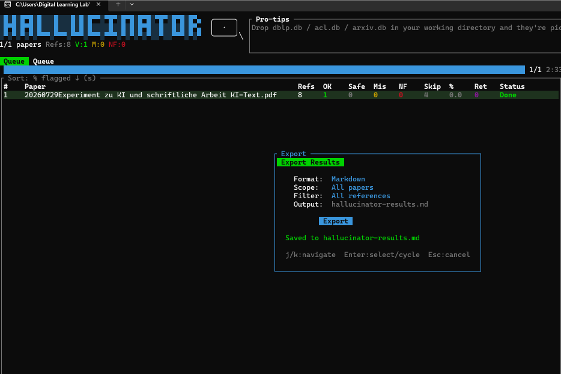Viewport: 561px width, 374px height.
Task: Click the green V:1 counter
Action: pos(81,45)
